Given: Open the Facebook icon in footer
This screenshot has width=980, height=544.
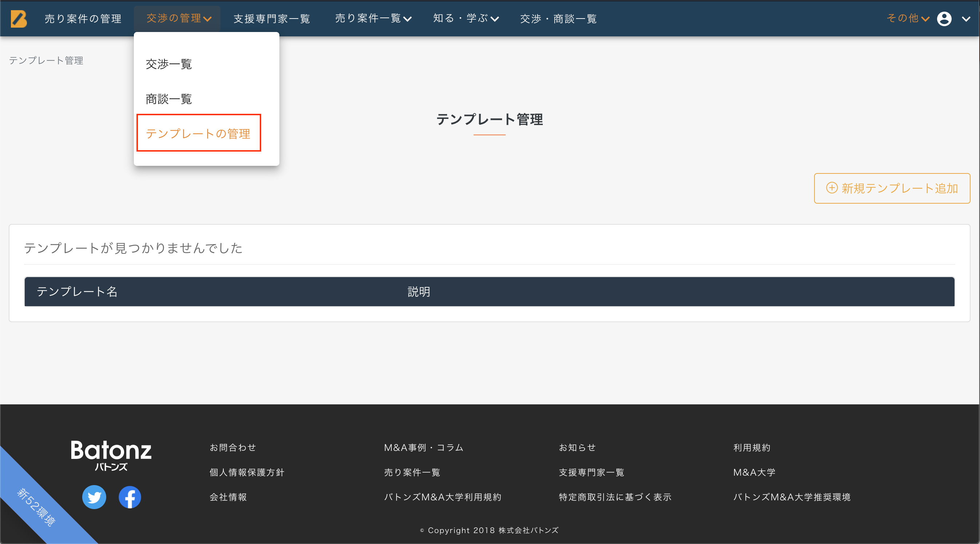Looking at the screenshot, I should tap(130, 497).
